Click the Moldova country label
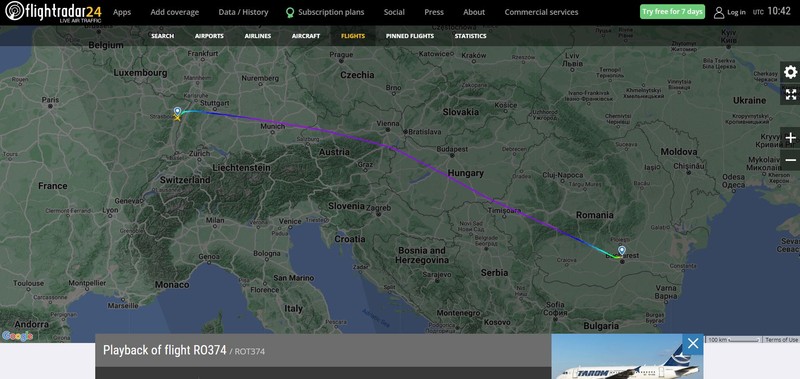The width and height of the screenshot is (800, 379). 679,152
